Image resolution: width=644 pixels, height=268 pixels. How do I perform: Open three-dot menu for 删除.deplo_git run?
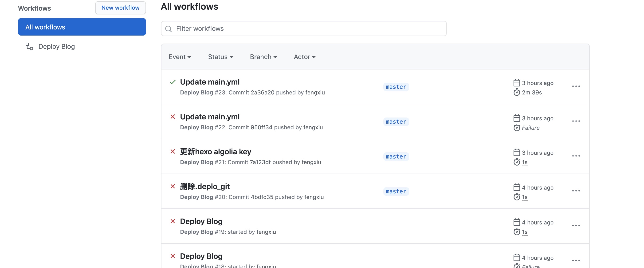point(576,191)
